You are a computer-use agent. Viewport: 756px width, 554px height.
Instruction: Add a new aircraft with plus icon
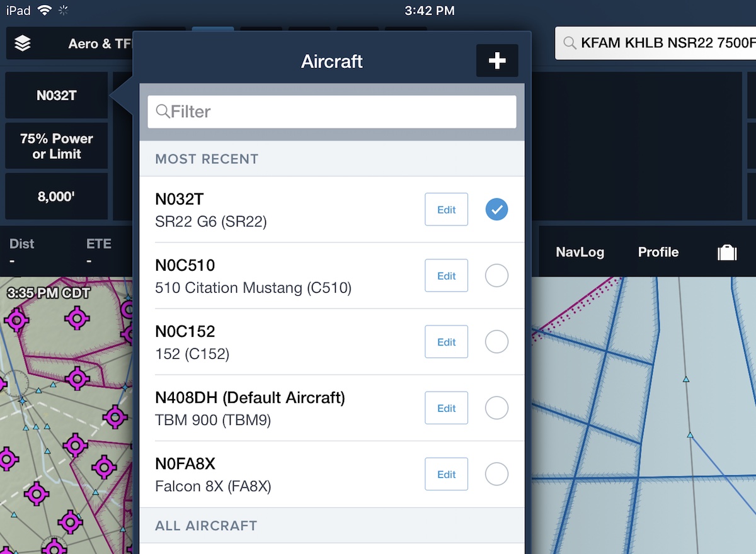pos(497,61)
